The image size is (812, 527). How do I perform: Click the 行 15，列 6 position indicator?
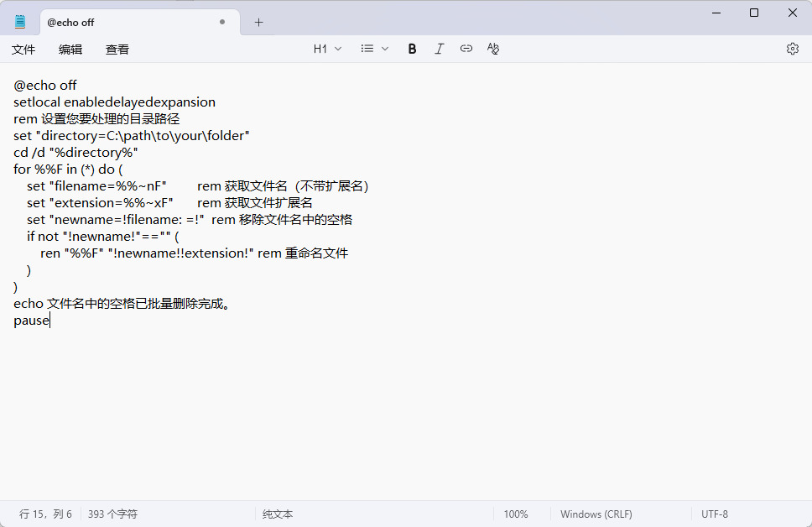click(45, 514)
